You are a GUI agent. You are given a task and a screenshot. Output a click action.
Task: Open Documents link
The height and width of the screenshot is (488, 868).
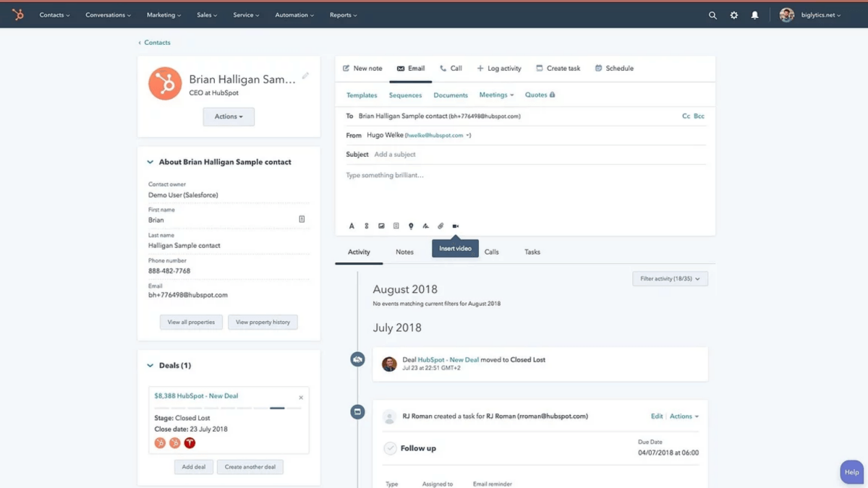pos(451,95)
